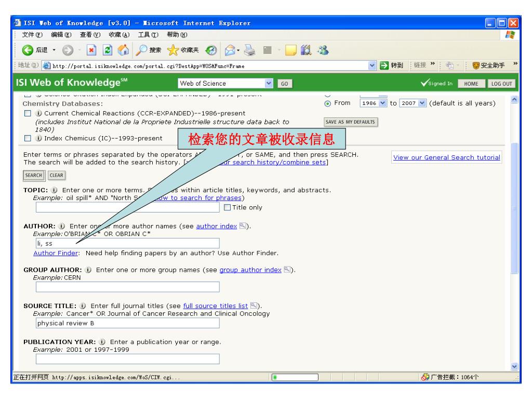This screenshot has height=399, width=532.
Task: Open the Forward button dropdown arrow
Action: 79,50
